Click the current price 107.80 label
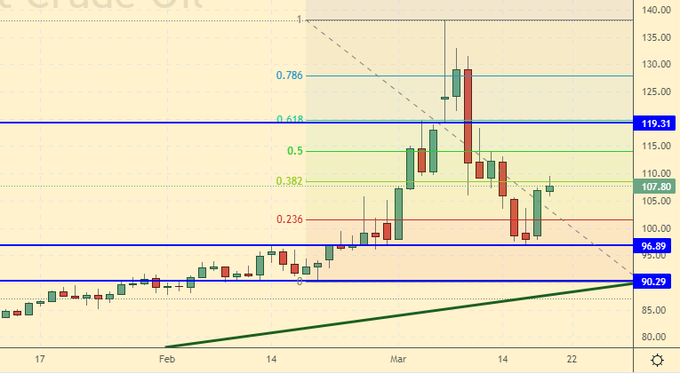 tap(655, 187)
